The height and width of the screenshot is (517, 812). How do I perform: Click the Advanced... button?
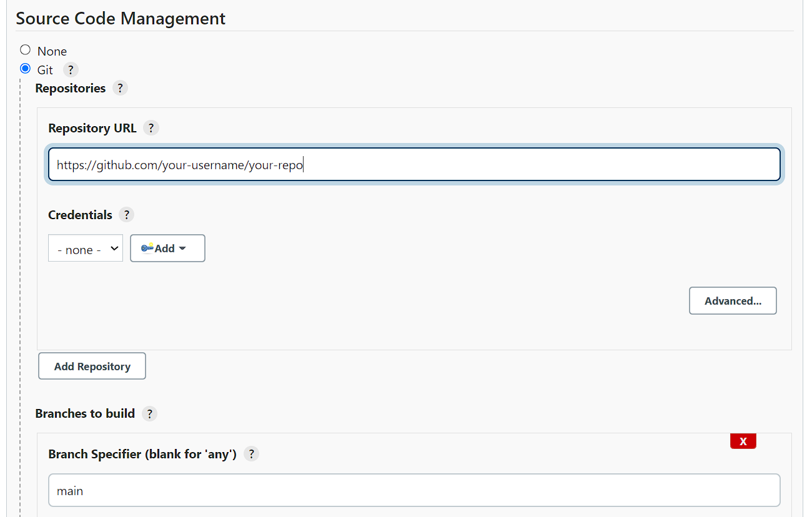pos(733,301)
